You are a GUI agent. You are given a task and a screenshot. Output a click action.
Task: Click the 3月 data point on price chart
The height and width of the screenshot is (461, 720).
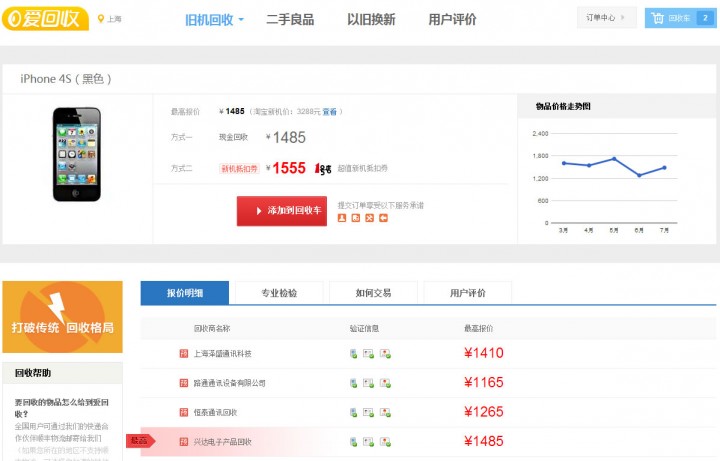[564, 163]
